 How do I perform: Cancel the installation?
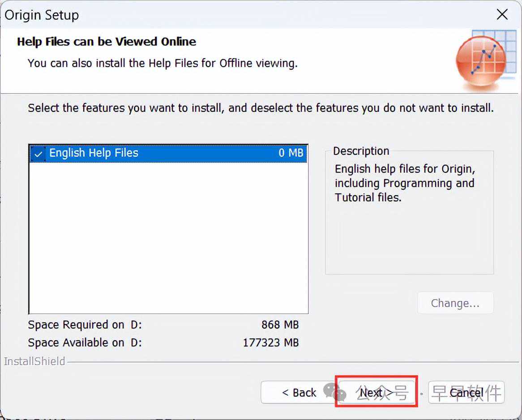tap(466, 393)
